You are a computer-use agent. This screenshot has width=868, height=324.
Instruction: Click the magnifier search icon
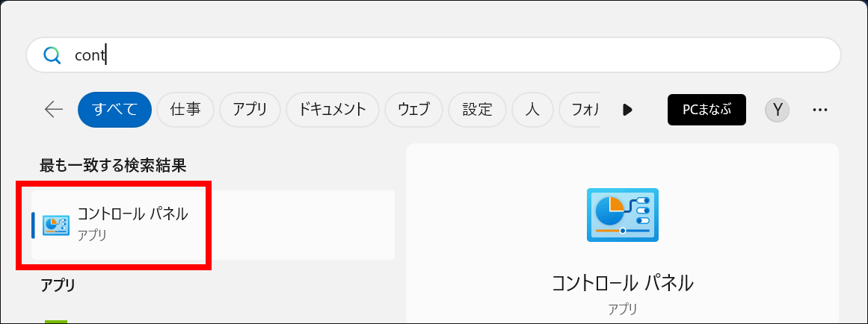(x=52, y=54)
